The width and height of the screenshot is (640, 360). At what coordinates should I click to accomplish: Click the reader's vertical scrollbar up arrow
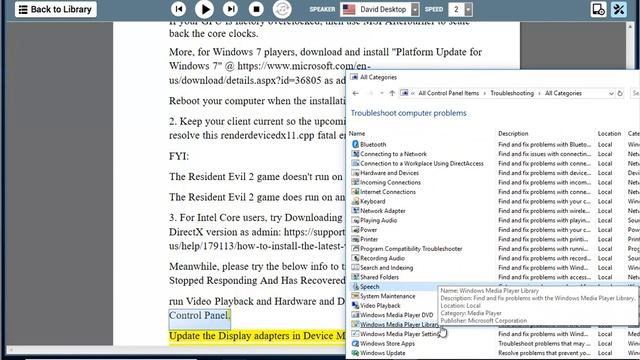point(629,26)
